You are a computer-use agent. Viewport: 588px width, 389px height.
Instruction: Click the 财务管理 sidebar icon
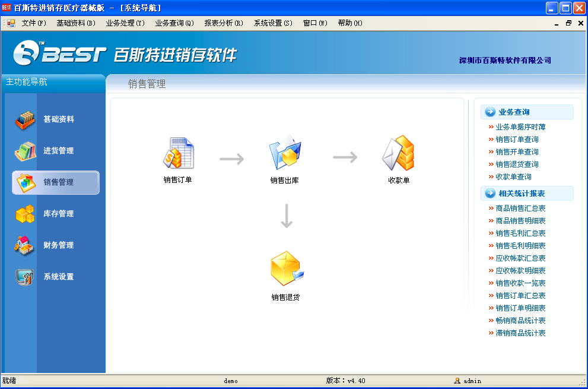(x=24, y=245)
